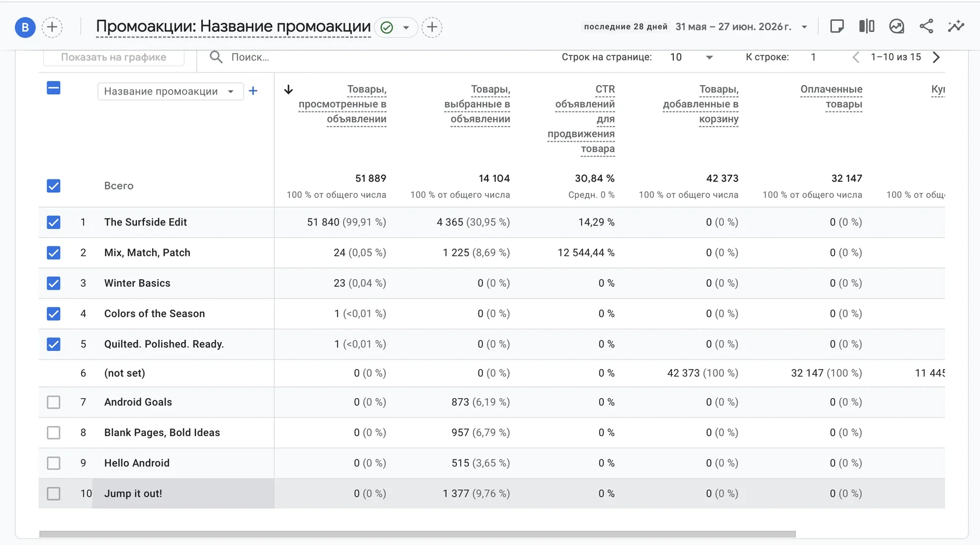The image size is (980, 545).
Task: Click the Показать на графике button
Action: point(114,57)
